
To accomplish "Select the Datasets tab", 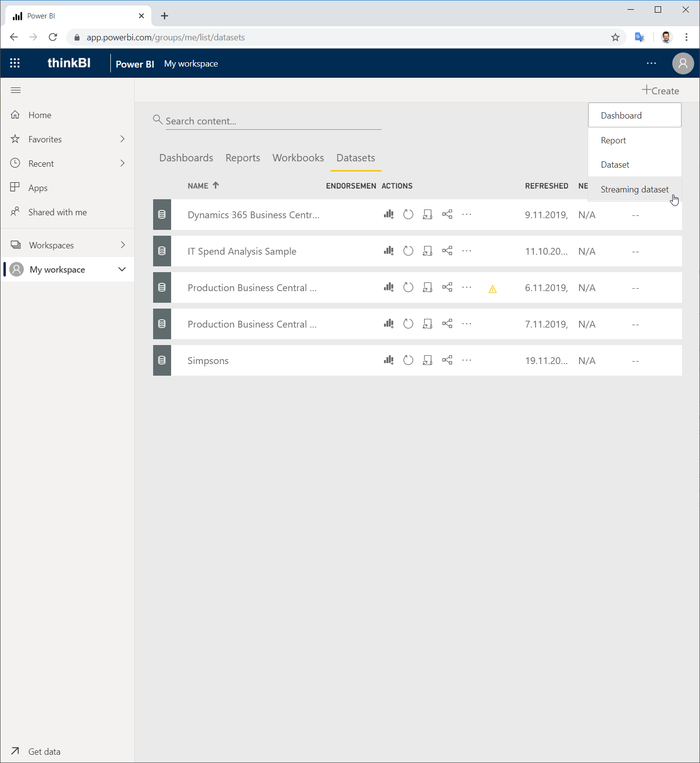I will 356,158.
